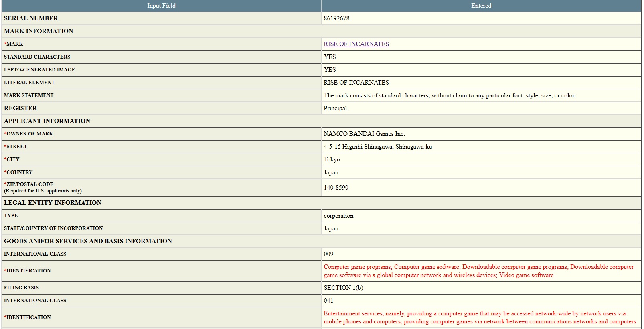The image size is (644, 329).
Task: Click the TYPE label
Action: pyautogui.click(x=11, y=216)
